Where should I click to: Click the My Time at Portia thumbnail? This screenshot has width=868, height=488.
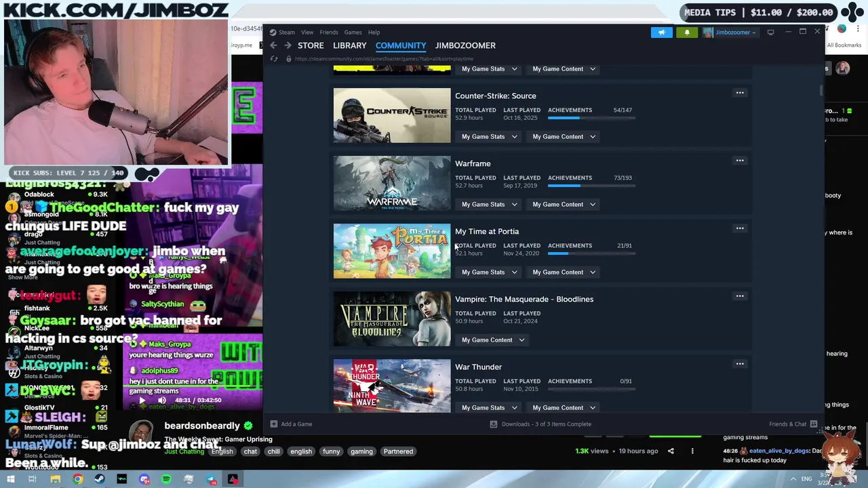coord(392,251)
